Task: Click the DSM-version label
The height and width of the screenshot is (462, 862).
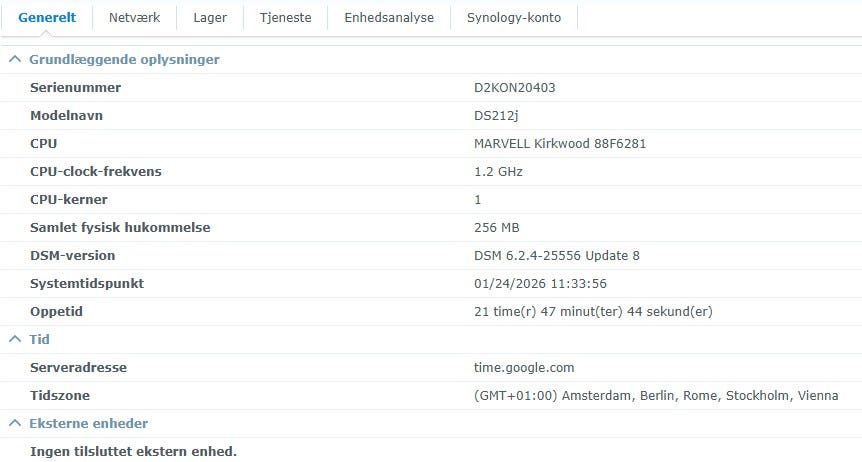Action: [73, 255]
